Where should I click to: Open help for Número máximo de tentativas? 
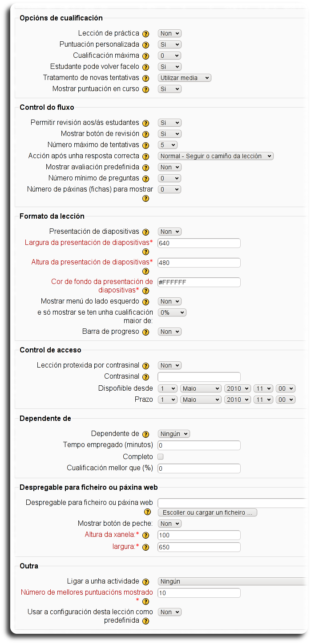[145, 145]
